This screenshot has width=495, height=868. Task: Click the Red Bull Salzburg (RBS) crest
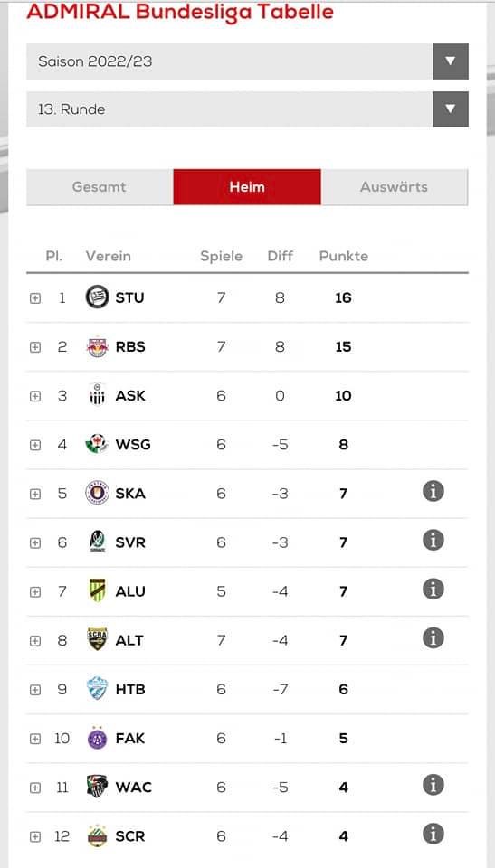click(98, 346)
